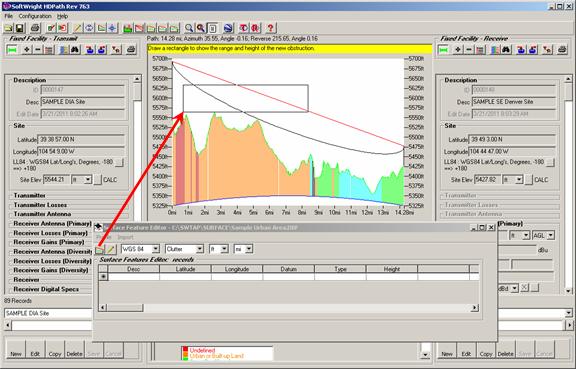The image size is (576, 369).
Task: Click the Save disk icon in main toolbar
Action: point(19,28)
